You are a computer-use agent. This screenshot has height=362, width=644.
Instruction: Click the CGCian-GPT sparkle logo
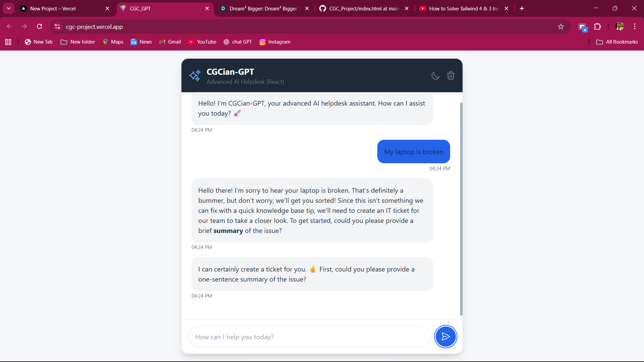195,76
